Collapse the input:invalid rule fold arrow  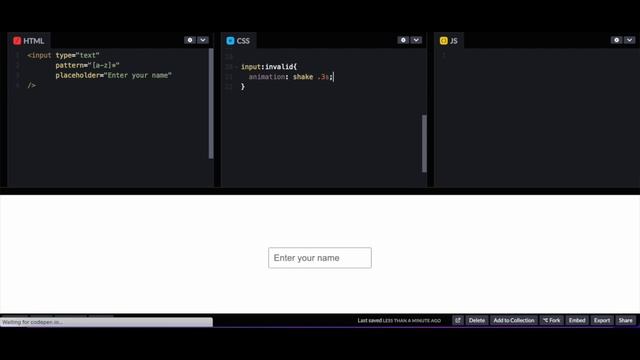[236, 67]
